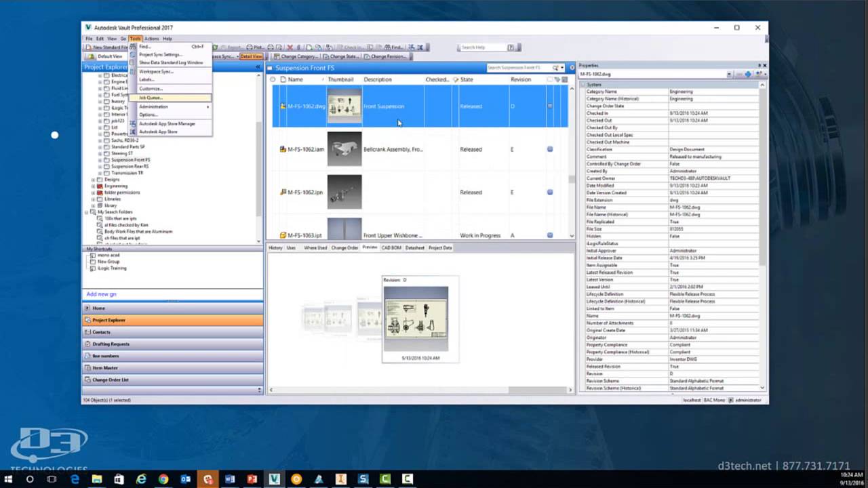Expand the Designs folder node
Image resolution: width=868 pixels, height=488 pixels.
[x=94, y=180]
